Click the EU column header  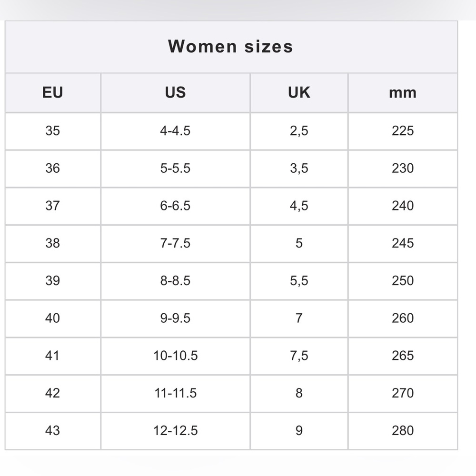point(52,92)
